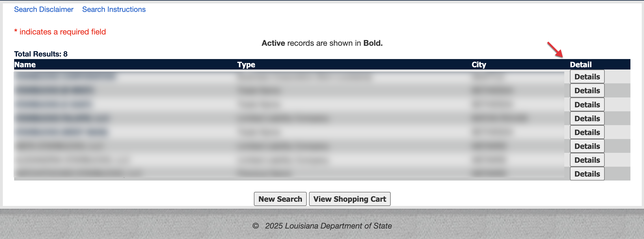The height and width of the screenshot is (239, 644).
Task: Open Details for the third result row
Action: pyautogui.click(x=587, y=105)
